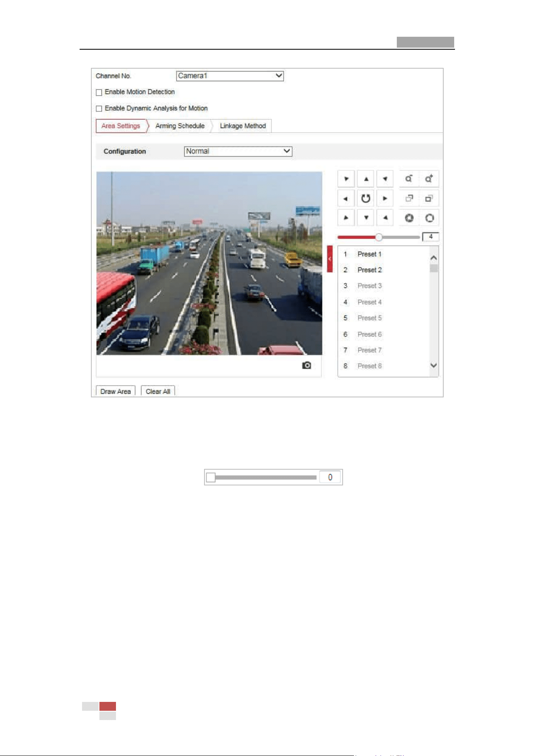Click the zoom in magnifier icon

pos(429,178)
